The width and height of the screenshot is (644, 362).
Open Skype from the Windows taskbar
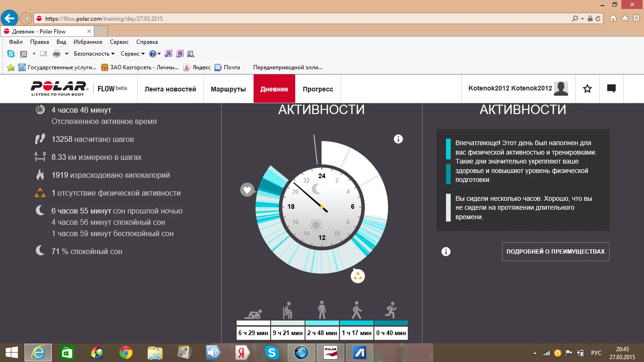point(272,352)
